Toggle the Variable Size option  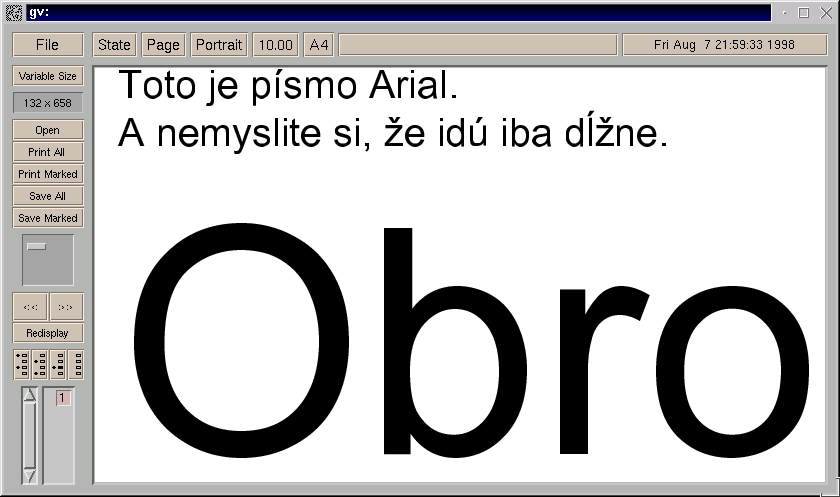point(47,76)
